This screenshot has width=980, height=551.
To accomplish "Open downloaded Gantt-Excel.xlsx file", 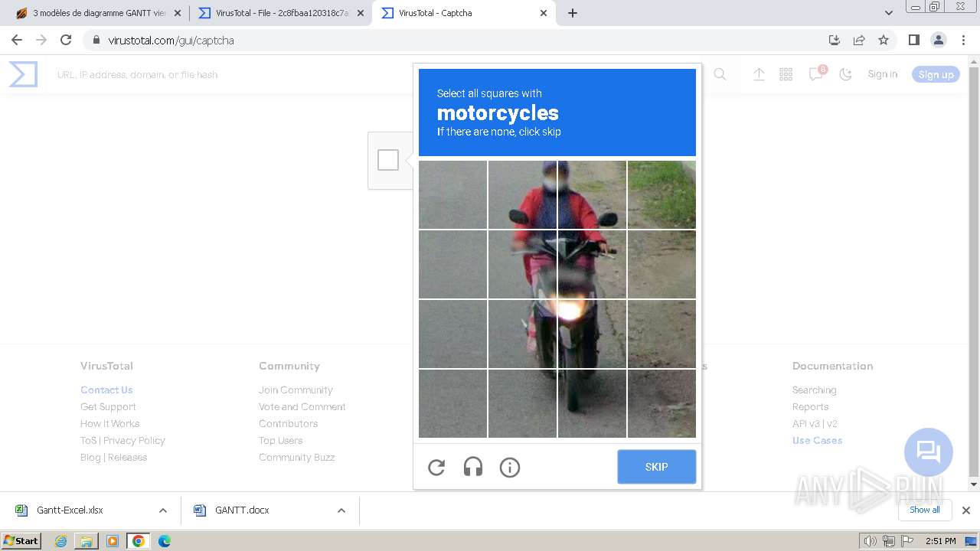I will pyautogui.click(x=70, y=510).
